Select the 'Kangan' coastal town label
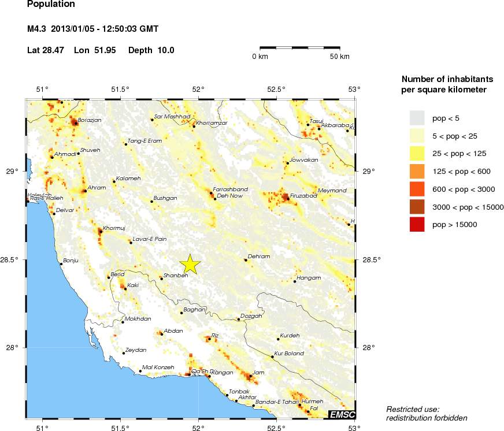The width and height of the screenshot is (504, 431). click(223, 373)
